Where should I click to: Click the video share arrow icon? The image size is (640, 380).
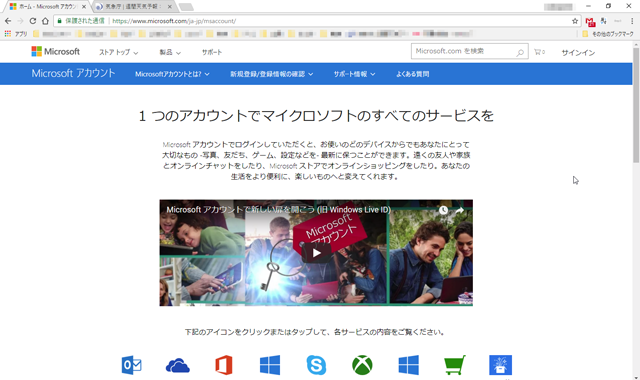pyautogui.click(x=460, y=210)
